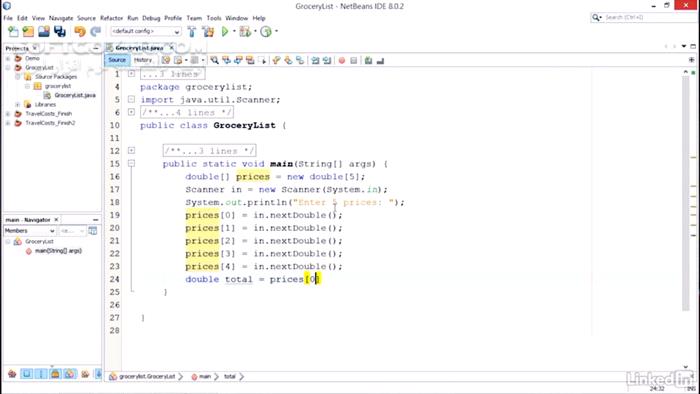The image size is (700, 394).
Task: Click the red macro recording icon
Action: pyautogui.click(x=342, y=60)
